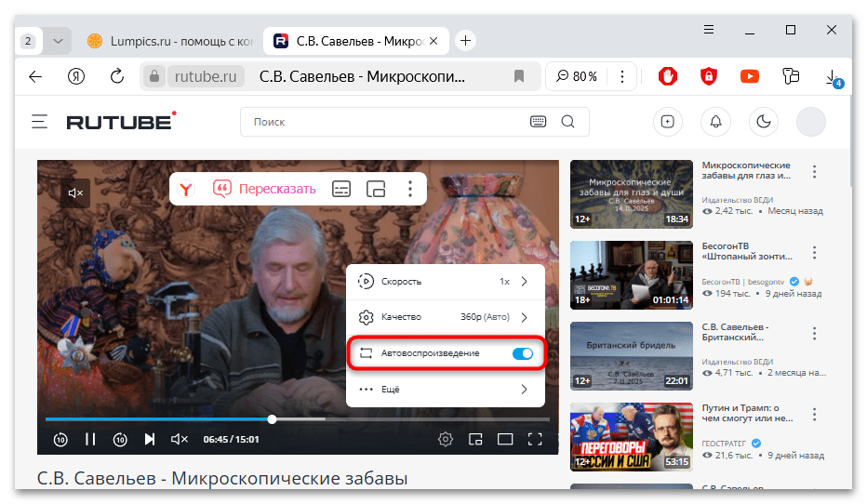
Task: Toggle the Автовоспроизведение switch
Action: point(522,353)
